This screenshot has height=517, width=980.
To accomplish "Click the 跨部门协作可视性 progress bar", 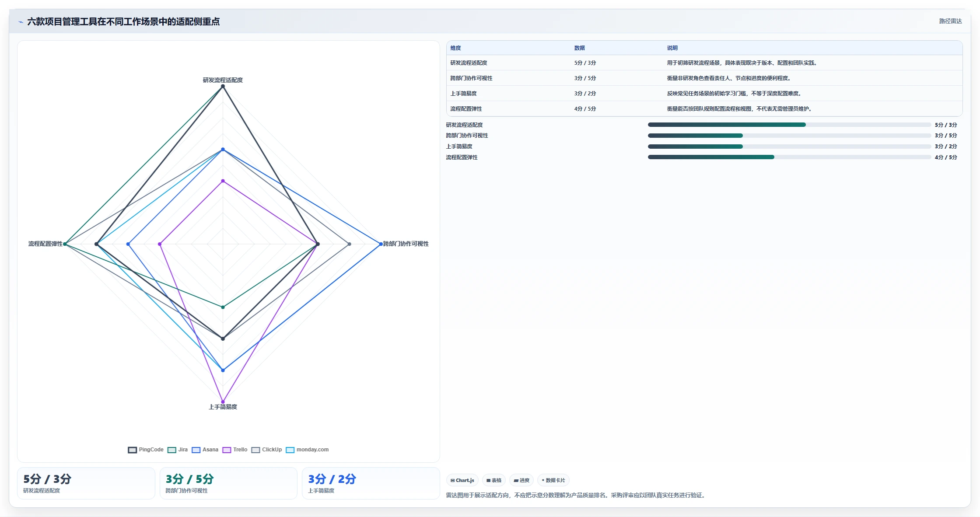I will pos(789,136).
